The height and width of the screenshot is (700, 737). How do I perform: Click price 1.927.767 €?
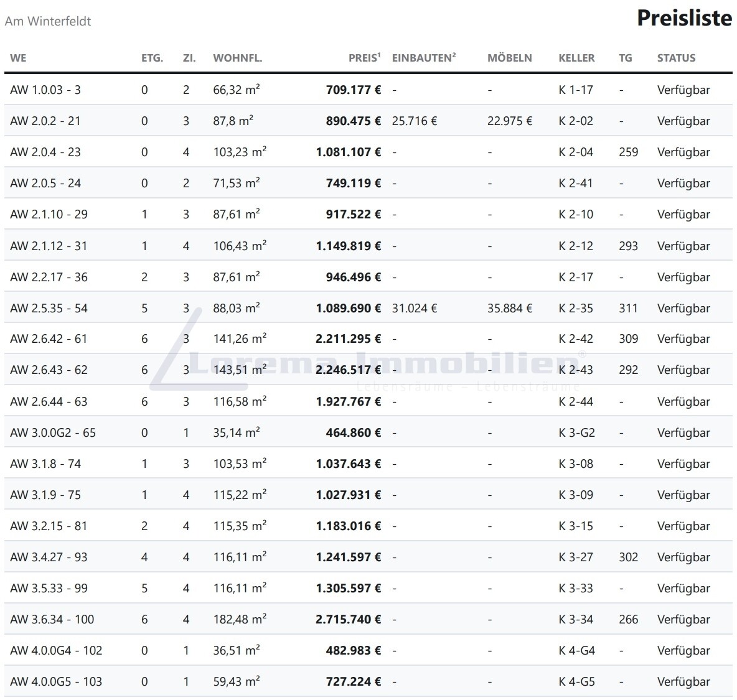pyautogui.click(x=349, y=402)
